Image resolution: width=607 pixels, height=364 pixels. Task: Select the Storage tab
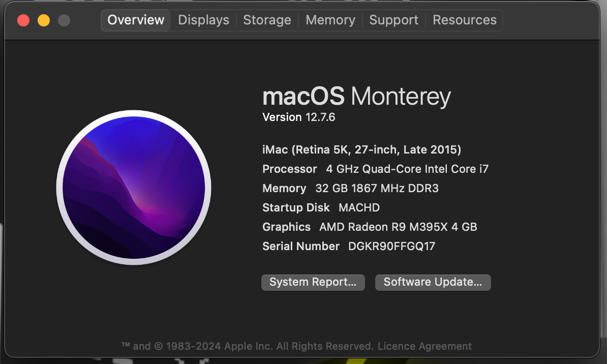pyautogui.click(x=267, y=20)
